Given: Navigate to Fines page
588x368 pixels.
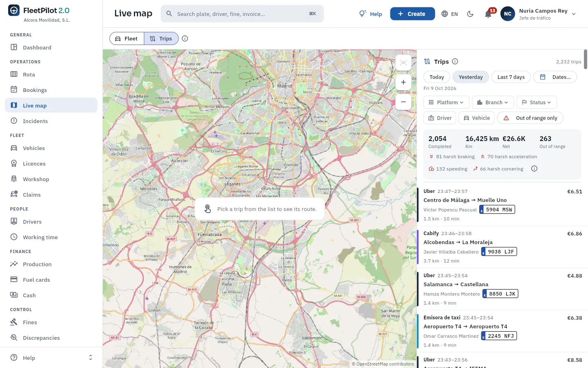Looking at the screenshot, I should point(51,322).
